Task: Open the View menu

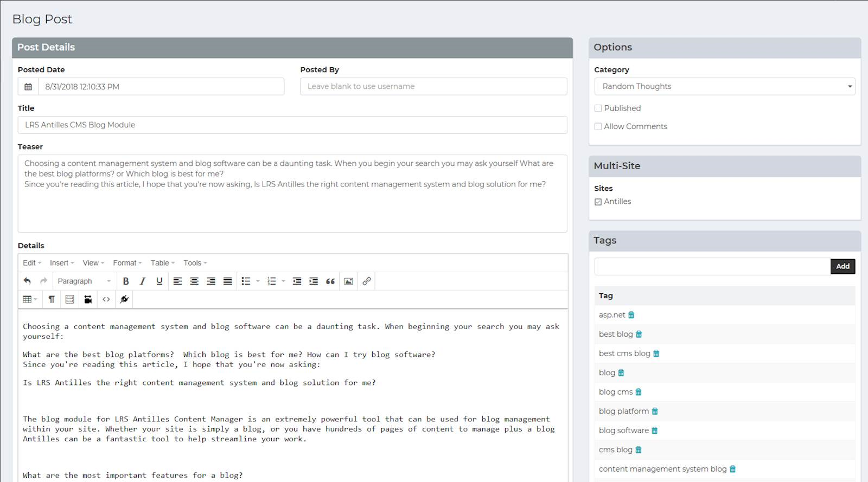Action: click(93, 263)
